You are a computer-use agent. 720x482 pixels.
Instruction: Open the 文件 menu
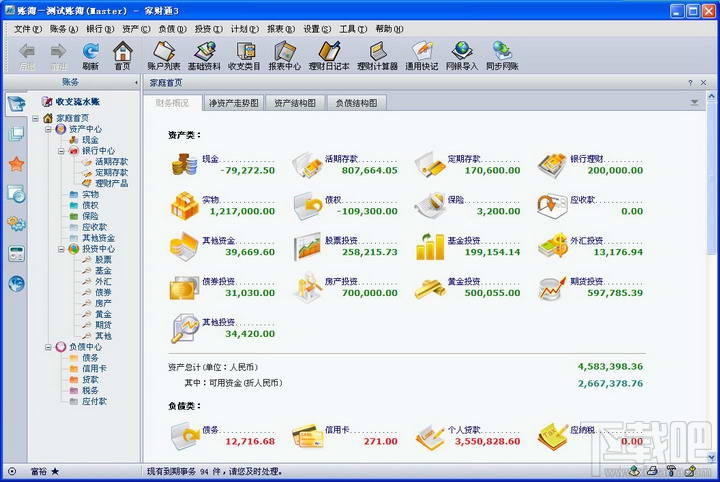(x=28, y=29)
